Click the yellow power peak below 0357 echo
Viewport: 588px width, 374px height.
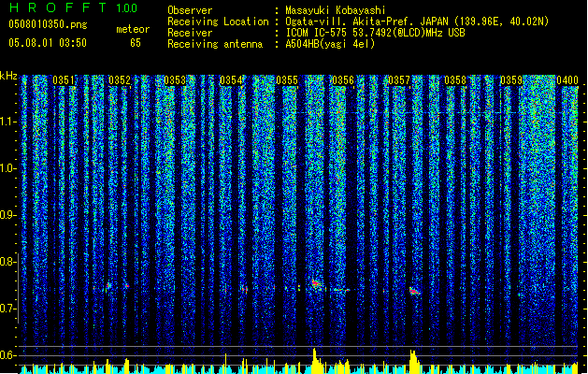(x=414, y=362)
